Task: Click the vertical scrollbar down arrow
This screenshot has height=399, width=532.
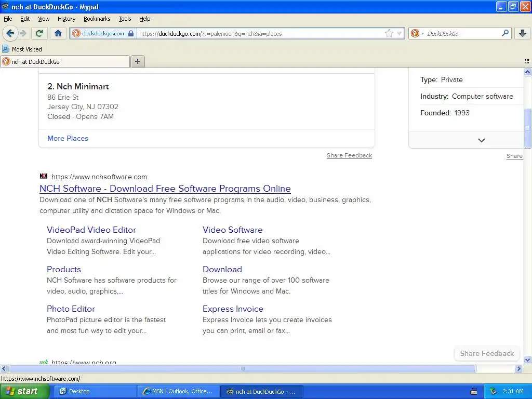Action: [527, 360]
